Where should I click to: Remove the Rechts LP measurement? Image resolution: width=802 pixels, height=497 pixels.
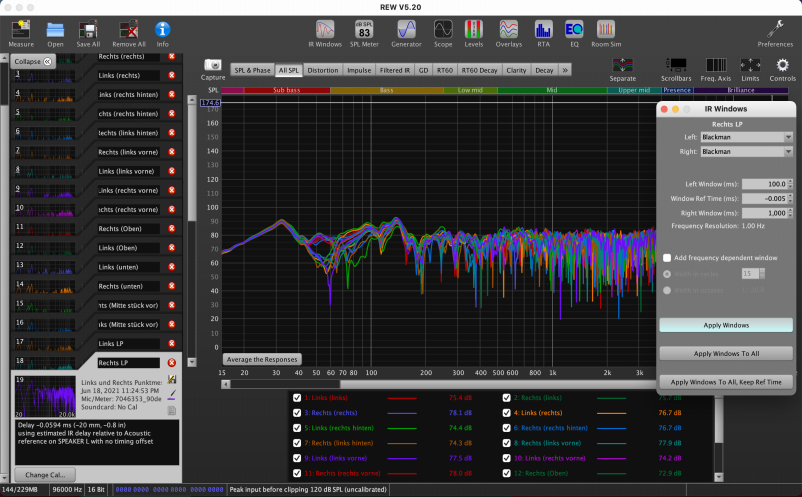click(172, 363)
